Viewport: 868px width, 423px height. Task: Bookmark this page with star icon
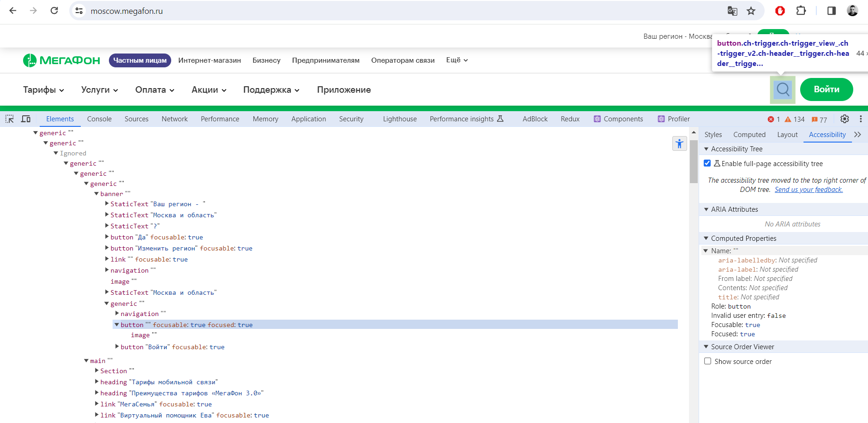(751, 11)
